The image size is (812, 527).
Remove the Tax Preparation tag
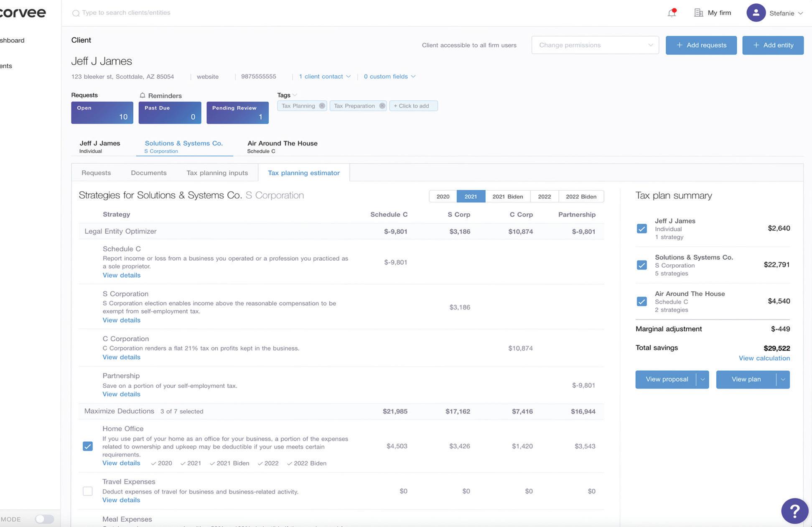382,106
